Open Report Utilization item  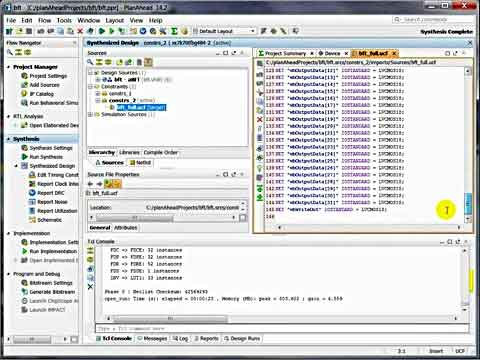[x=57, y=211]
